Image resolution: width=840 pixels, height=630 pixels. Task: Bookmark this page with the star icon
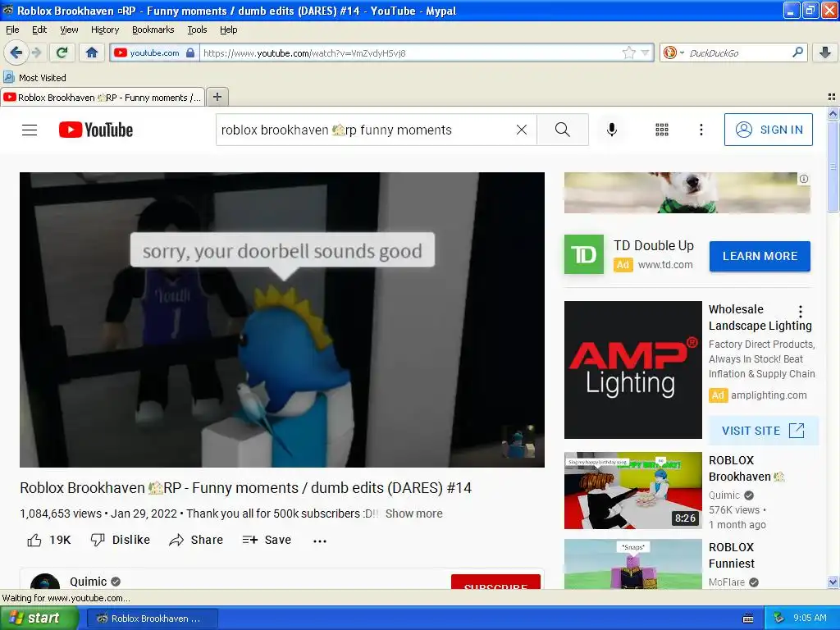628,52
